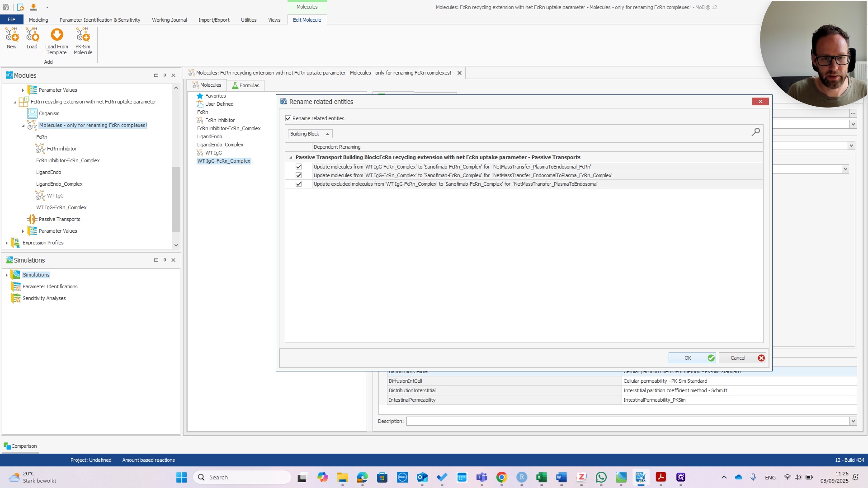Image resolution: width=868 pixels, height=488 pixels.
Task: Click the Favorites star icon
Action: point(200,96)
